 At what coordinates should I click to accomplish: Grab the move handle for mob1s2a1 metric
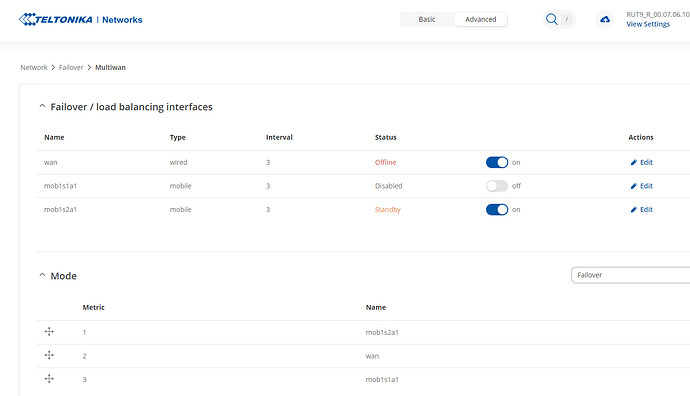pyautogui.click(x=49, y=332)
